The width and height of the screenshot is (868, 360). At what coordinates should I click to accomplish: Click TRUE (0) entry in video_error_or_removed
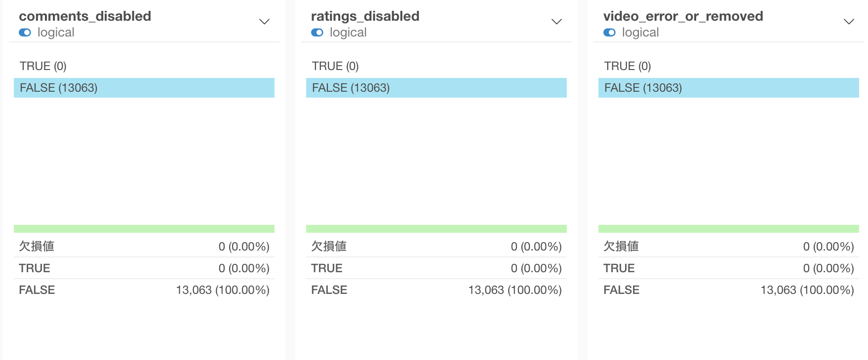click(628, 66)
